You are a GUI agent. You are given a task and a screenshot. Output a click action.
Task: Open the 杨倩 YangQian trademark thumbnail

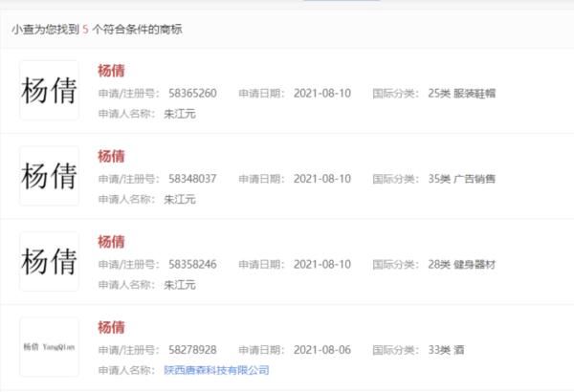[x=49, y=347]
